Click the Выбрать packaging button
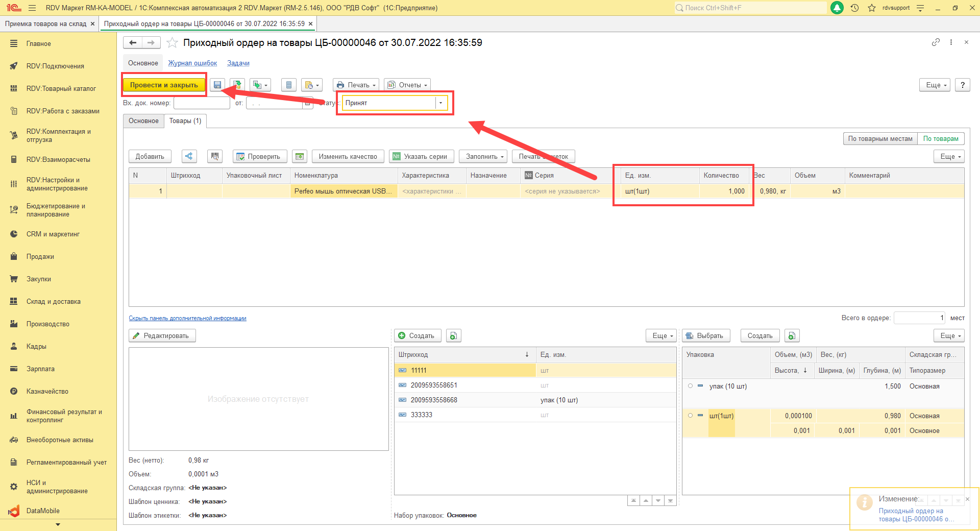This screenshot has height=531, width=980. point(706,335)
